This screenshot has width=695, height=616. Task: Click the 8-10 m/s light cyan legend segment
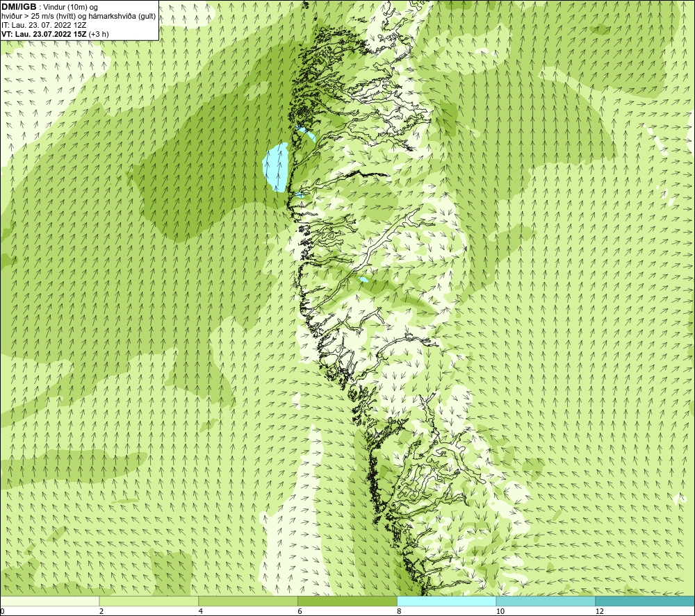coord(447,601)
